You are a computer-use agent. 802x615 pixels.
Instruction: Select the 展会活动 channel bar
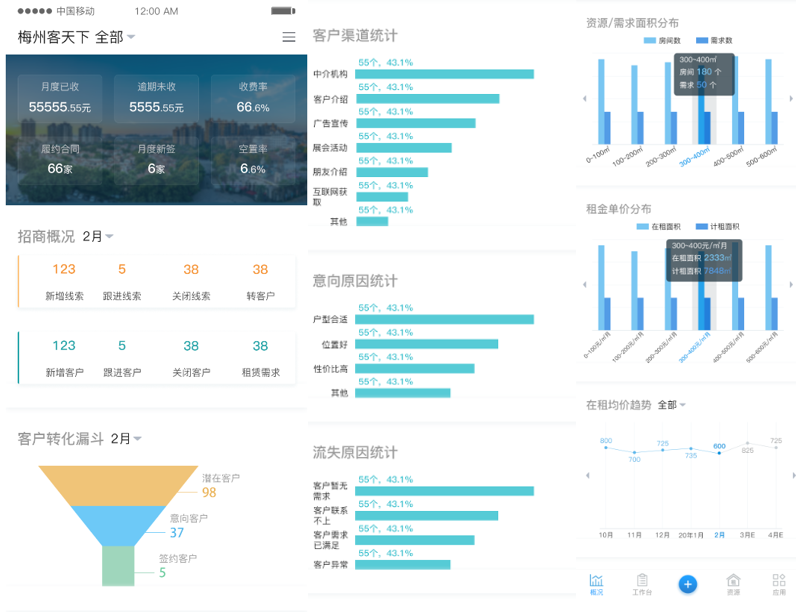point(404,148)
